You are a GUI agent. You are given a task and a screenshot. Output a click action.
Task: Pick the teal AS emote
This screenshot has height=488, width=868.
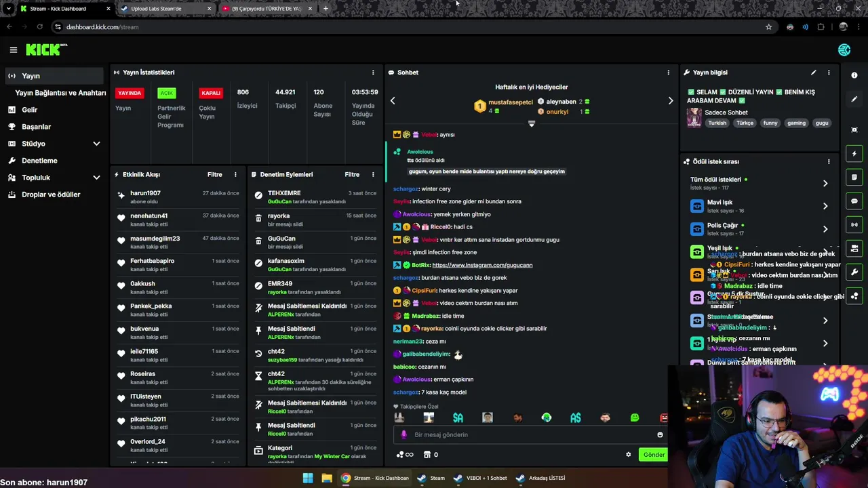point(576,418)
